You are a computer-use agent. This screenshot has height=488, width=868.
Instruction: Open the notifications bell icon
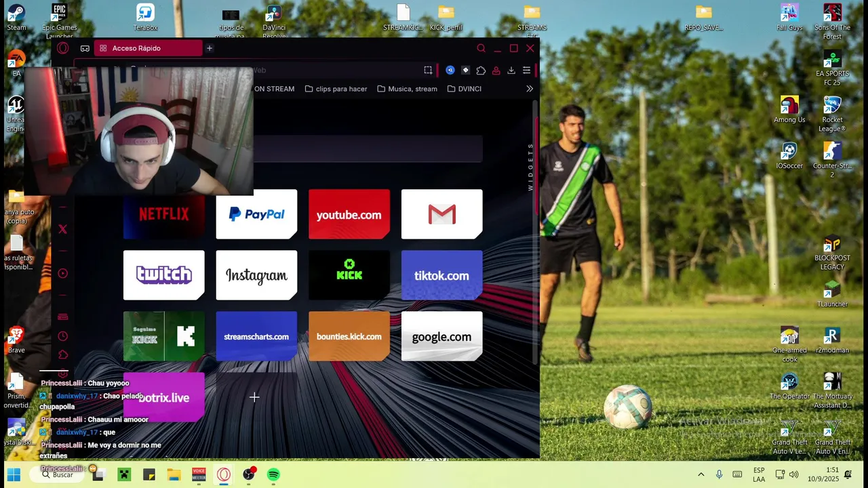[848, 474]
